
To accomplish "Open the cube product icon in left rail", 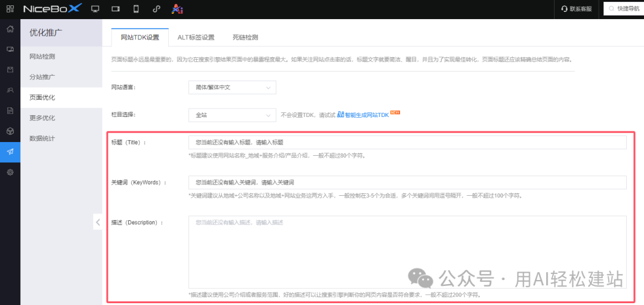I will [x=10, y=131].
